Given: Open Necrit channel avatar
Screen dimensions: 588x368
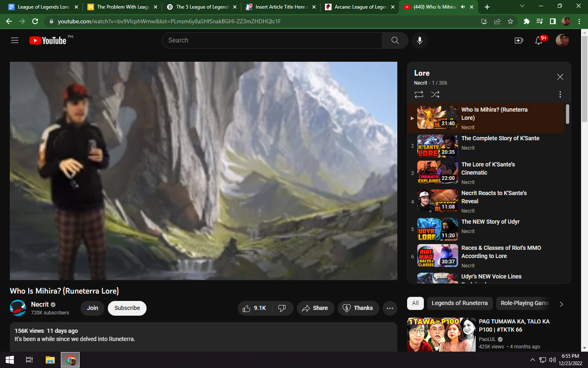Looking at the screenshot, I should [18, 308].
